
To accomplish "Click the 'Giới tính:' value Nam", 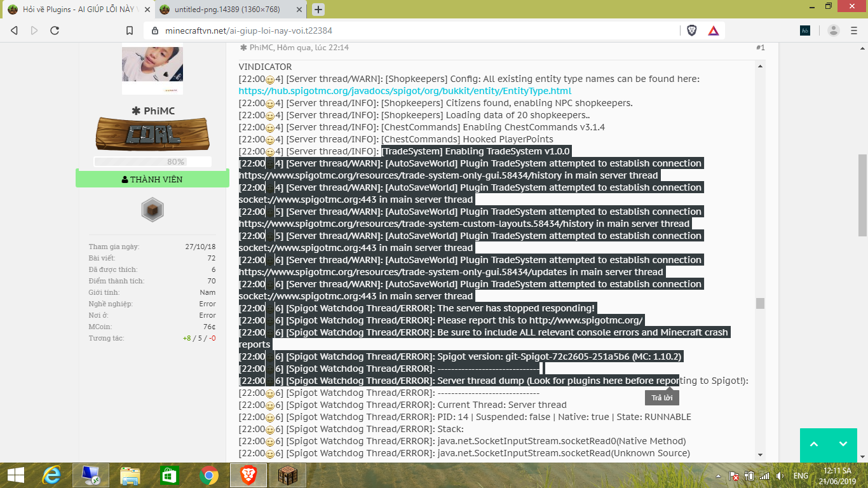I will [208, 292].
